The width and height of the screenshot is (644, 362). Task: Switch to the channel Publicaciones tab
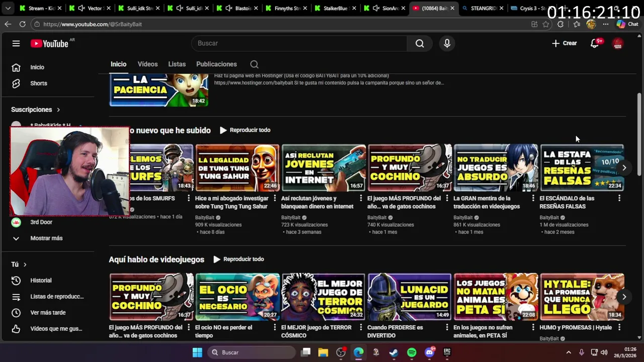point(216,64)
